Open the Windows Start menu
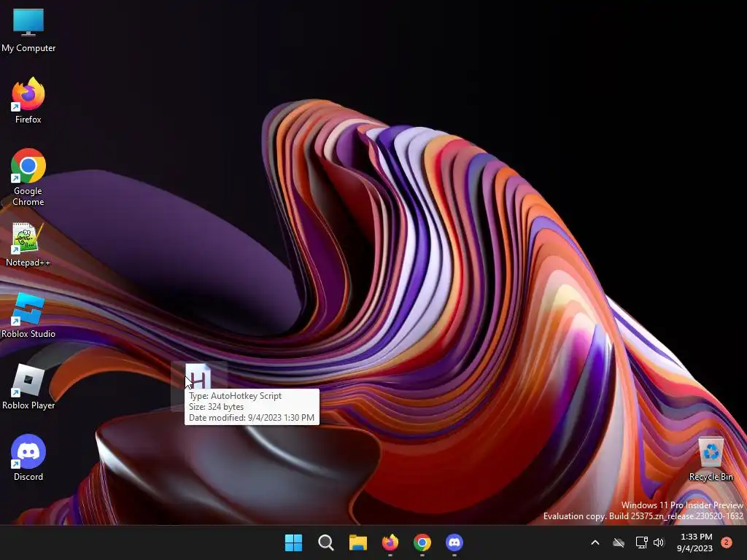The height and width of the screenshot is (560, 747). click(293, 542)
